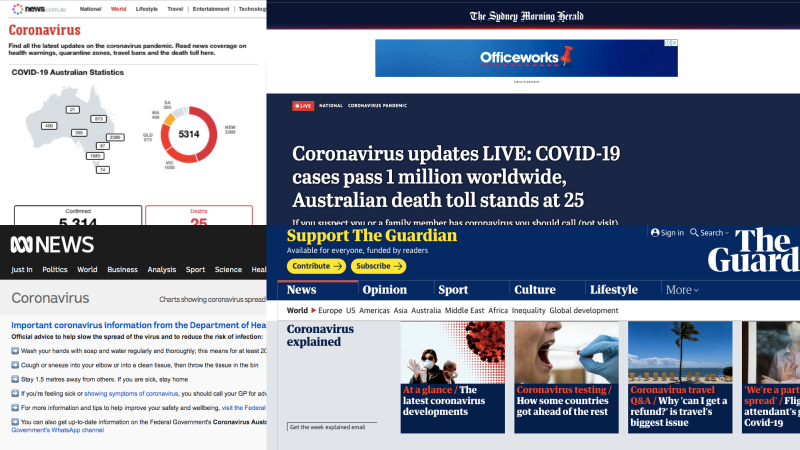Open ABC News Politics menu item
The image size is (800, 450).
55,270
